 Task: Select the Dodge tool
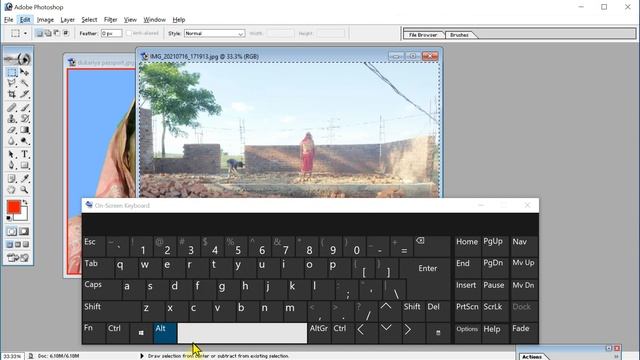[24, 141]
